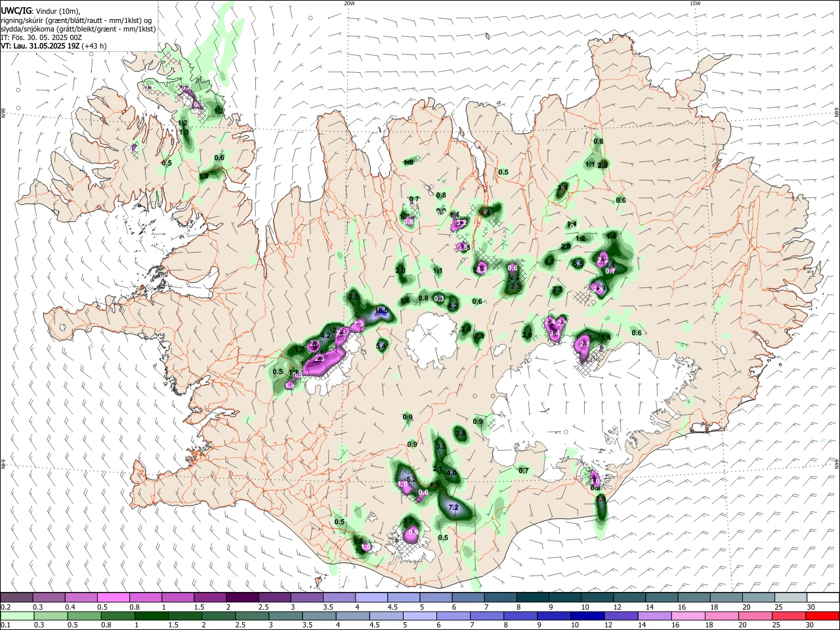Select the dark teal swatch labelled 8 in upper legend
Image resolution: width=840 pixels, height=630 pixels.
coord(532,598)
